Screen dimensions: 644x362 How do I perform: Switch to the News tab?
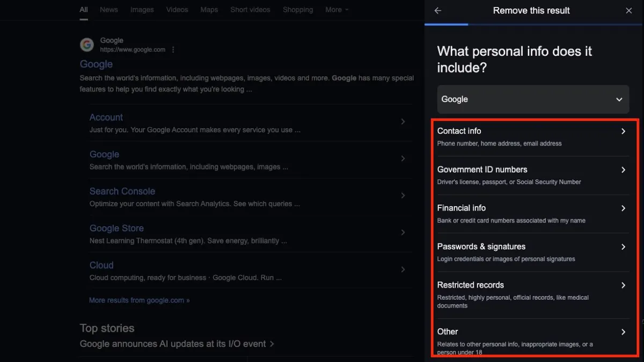[109, 10]
